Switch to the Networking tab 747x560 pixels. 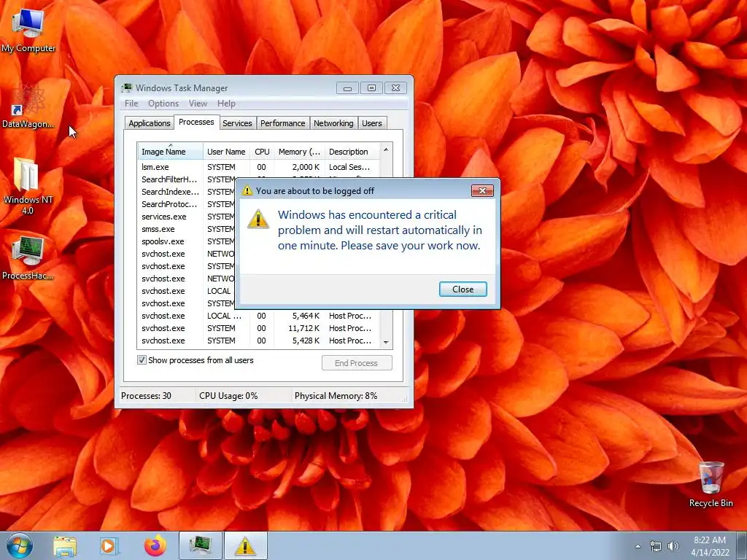[x=333, y=122]
